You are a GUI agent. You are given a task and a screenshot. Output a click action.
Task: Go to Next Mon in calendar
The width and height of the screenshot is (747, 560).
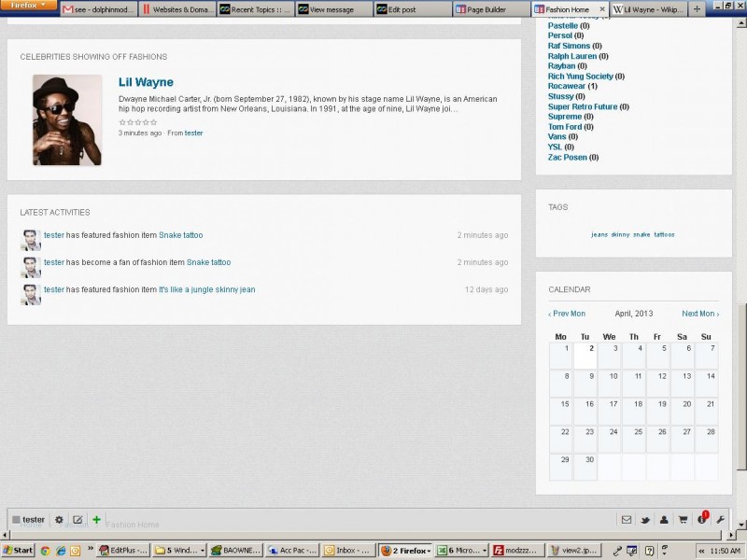click(700, 314)
